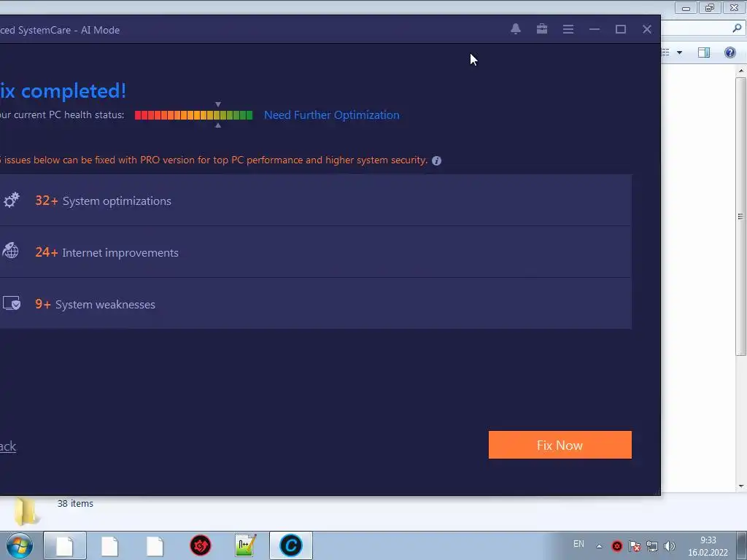
Task: Open the network tray icon
Action: point(651,546)
